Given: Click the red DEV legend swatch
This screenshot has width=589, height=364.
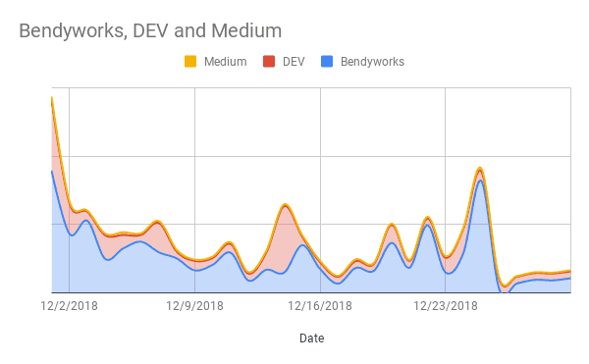Looking at the screenshot, I should [269, 62].
